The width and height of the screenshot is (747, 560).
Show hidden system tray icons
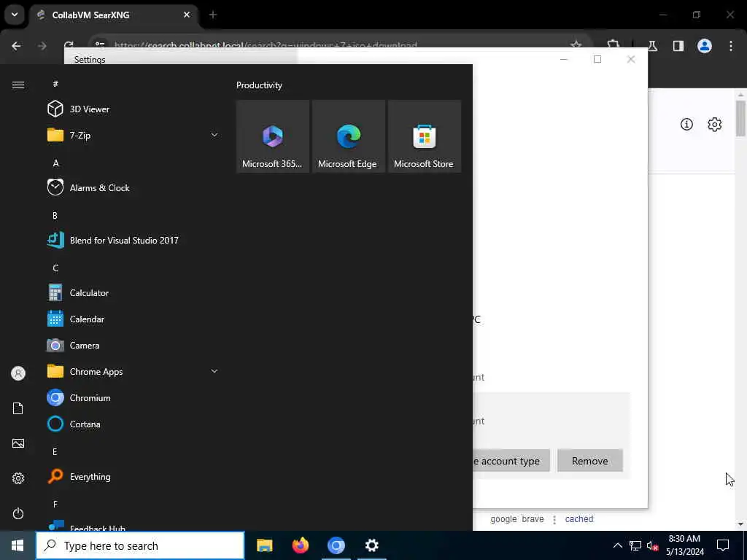coord(617,545)
